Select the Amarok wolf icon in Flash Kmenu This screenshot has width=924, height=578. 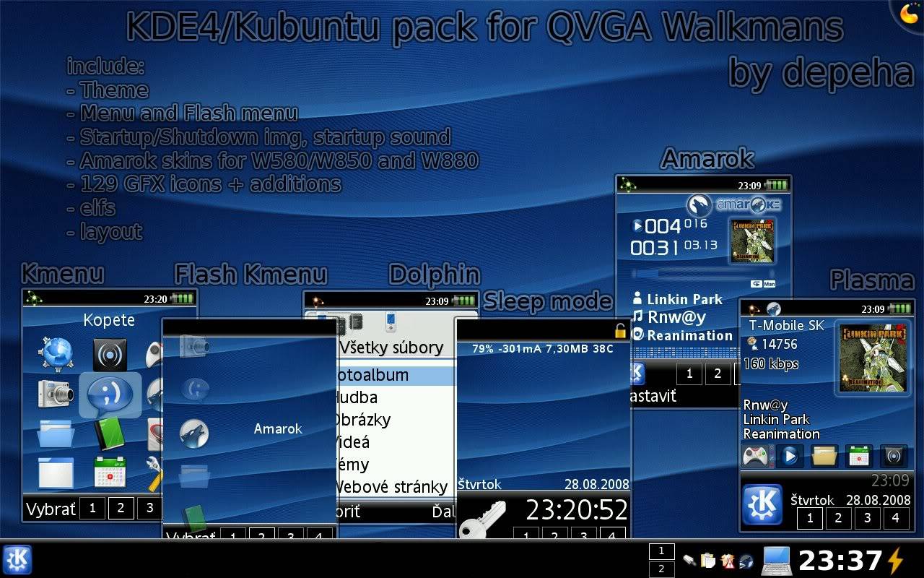tap(193, 433)
